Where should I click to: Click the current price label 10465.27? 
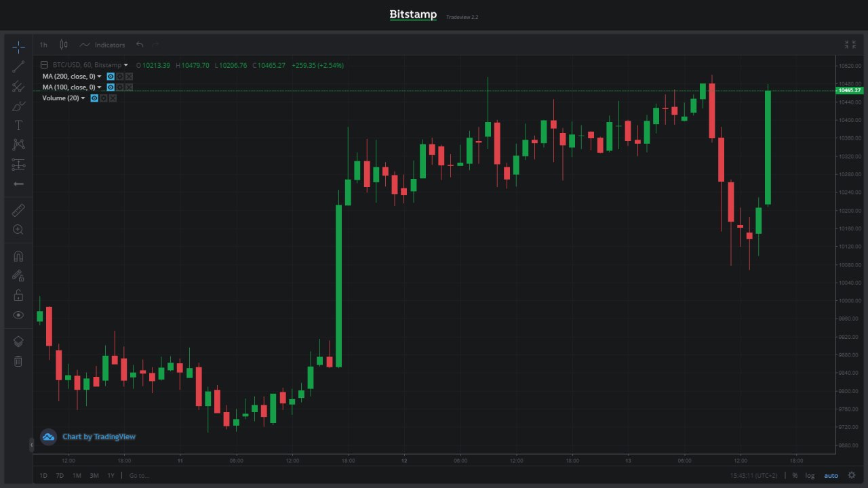(849, 90)
